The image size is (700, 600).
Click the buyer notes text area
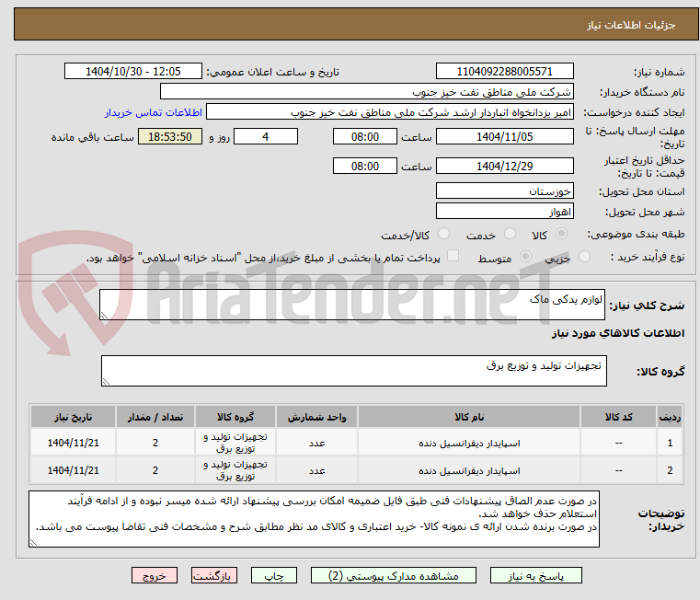314,519
